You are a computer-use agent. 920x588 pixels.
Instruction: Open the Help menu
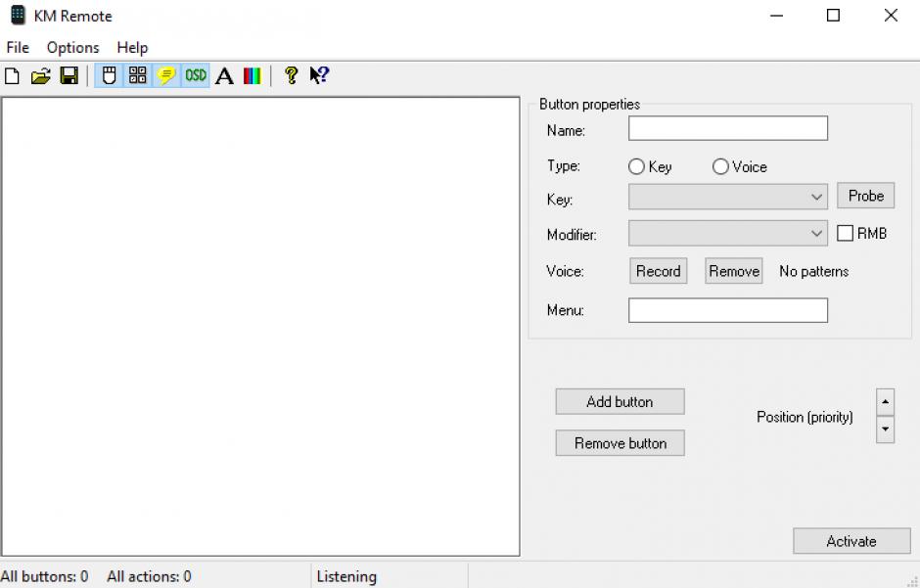pyautogui.click(x=132, y=48)
